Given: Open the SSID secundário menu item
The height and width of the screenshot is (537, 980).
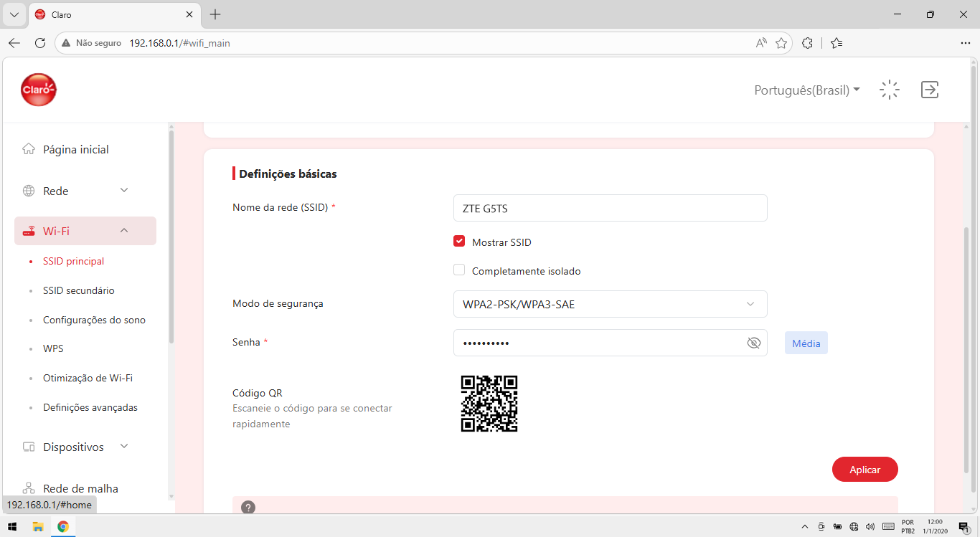Looking at the screenshot, I should click(78, 290).
